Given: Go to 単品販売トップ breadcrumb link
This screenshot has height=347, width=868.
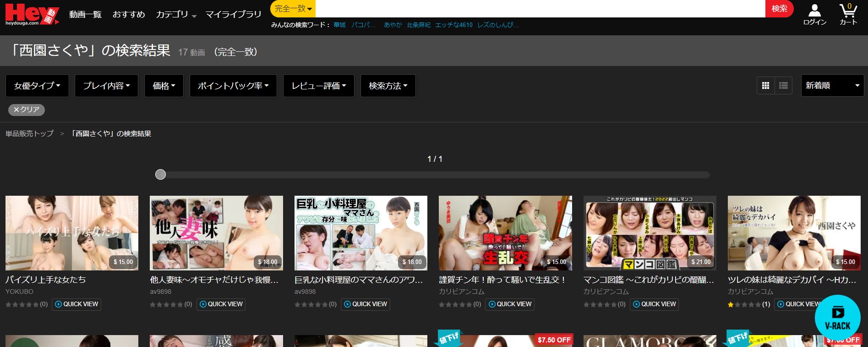Looking at the screenshot, I should click(x=29, y=133).
